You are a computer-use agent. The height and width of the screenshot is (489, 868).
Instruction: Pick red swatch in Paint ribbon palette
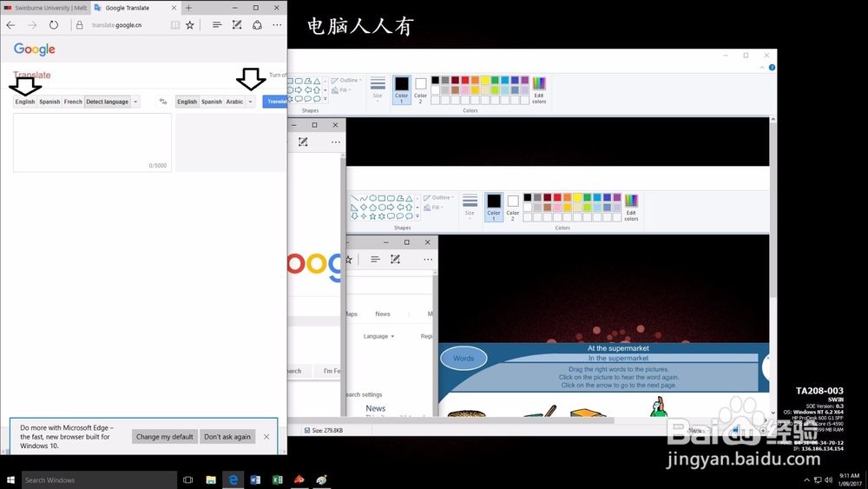(465, 80)
